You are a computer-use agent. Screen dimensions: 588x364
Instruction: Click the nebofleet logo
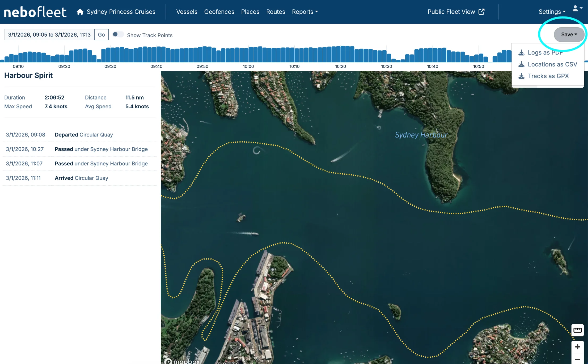pyautogui.click(x=35, y=12)
